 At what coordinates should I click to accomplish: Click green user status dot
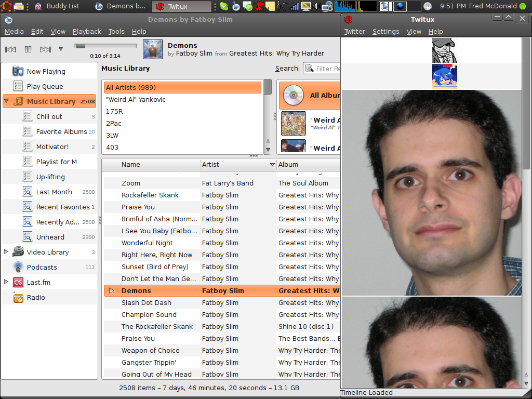coord(523,6)
